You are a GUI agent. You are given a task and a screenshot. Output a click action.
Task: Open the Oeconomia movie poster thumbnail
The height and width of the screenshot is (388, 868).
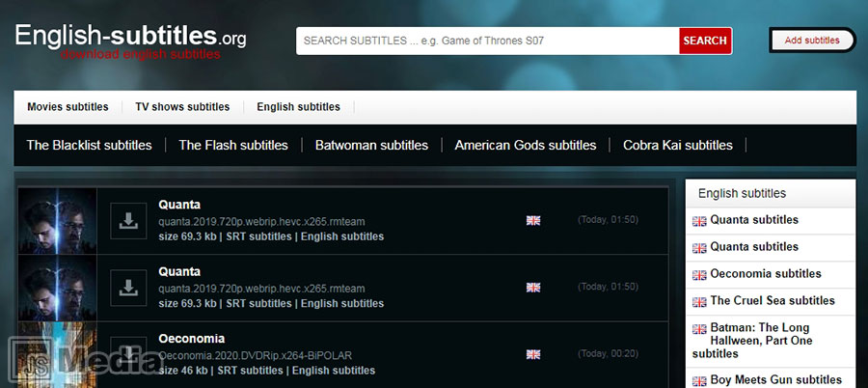pyautogui.click(x=58, y=355)
